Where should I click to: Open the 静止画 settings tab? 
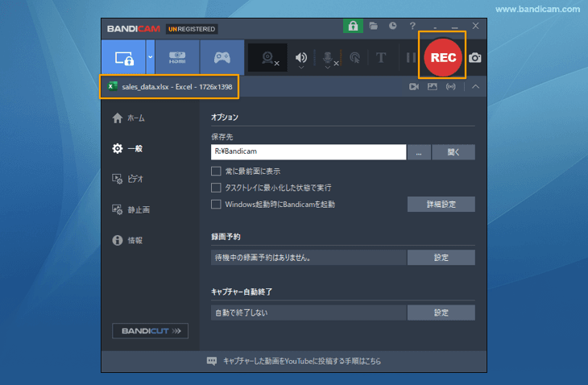(x=130, y=209)
